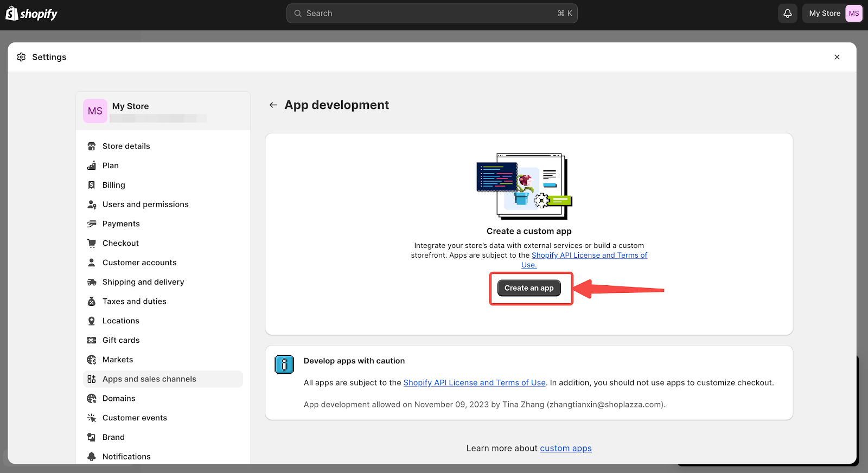Click the Develop apps with caution heading
The image size is (868, 473).
coord(354,361)
